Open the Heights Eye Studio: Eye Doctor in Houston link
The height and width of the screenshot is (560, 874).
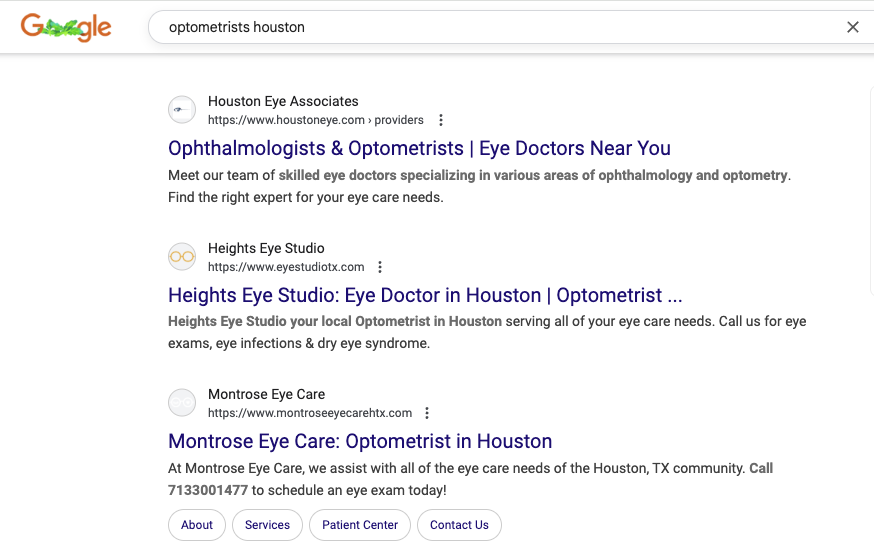[425, 295]
